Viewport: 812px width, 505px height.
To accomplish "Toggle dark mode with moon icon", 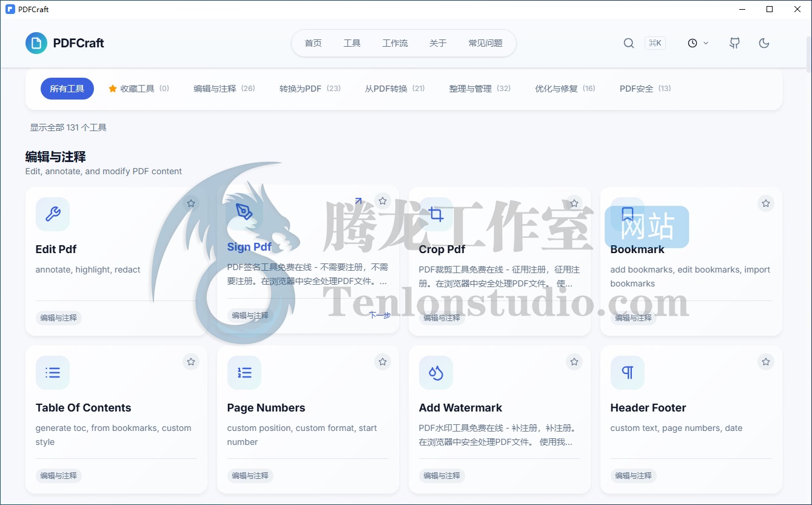I will (764, 43).
